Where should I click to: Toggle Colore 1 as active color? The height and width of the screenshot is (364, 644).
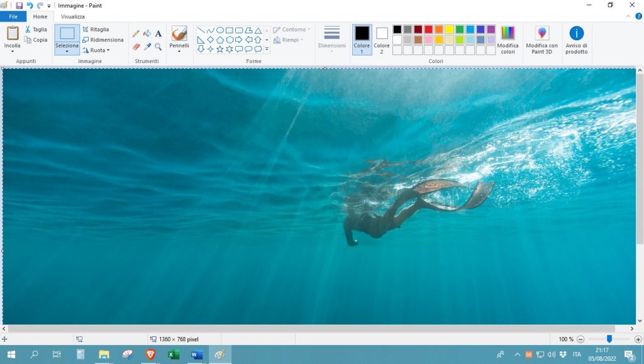[362, 39]
